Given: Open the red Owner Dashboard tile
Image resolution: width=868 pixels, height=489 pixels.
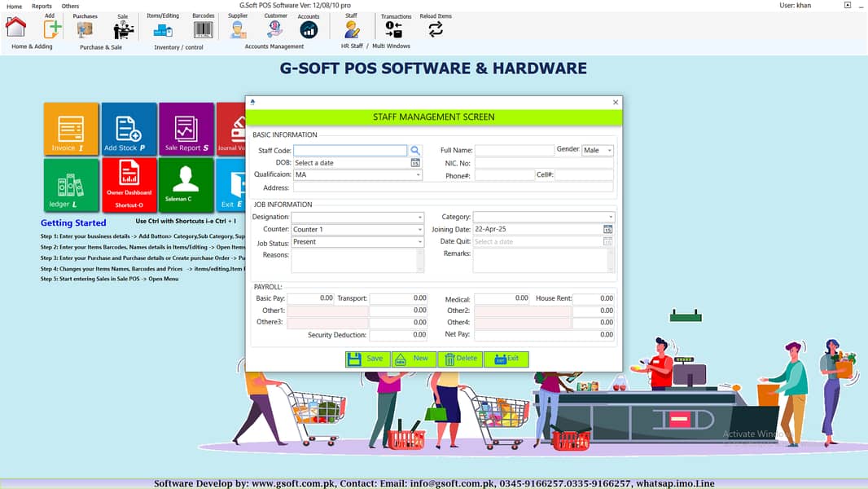Looking at the screenshot, I should [x=129, y=185].
